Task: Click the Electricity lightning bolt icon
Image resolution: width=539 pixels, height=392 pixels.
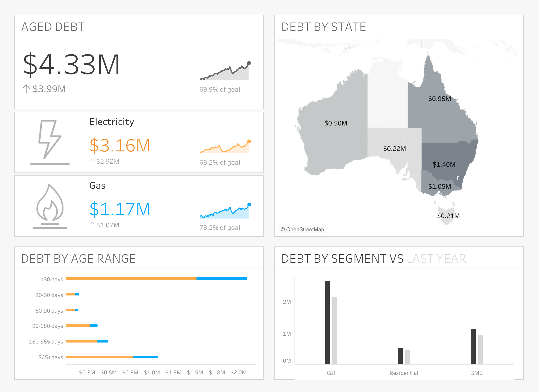Action: (50, 142)
